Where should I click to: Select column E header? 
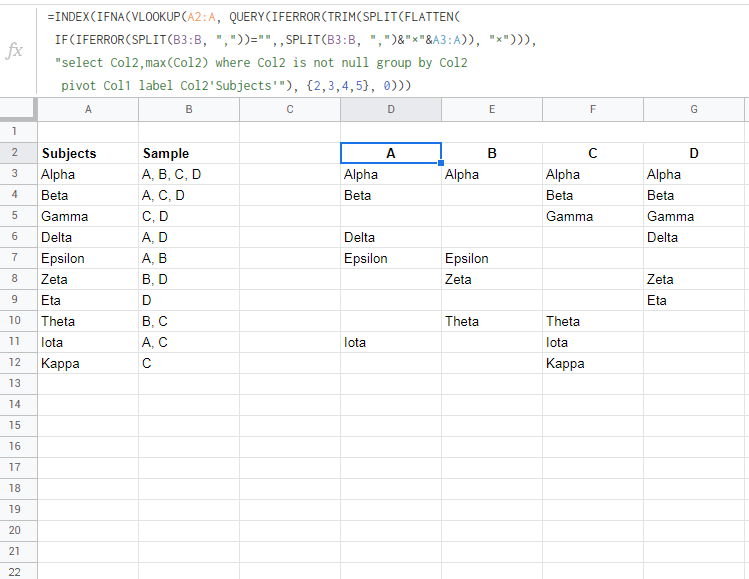(x=492, y=109)
